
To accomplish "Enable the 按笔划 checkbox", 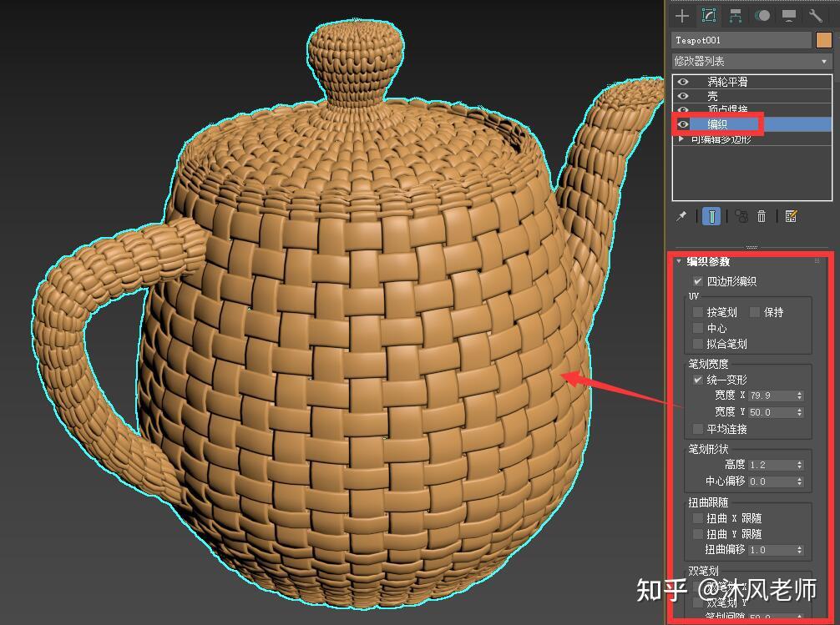I will tap(697, 312).
